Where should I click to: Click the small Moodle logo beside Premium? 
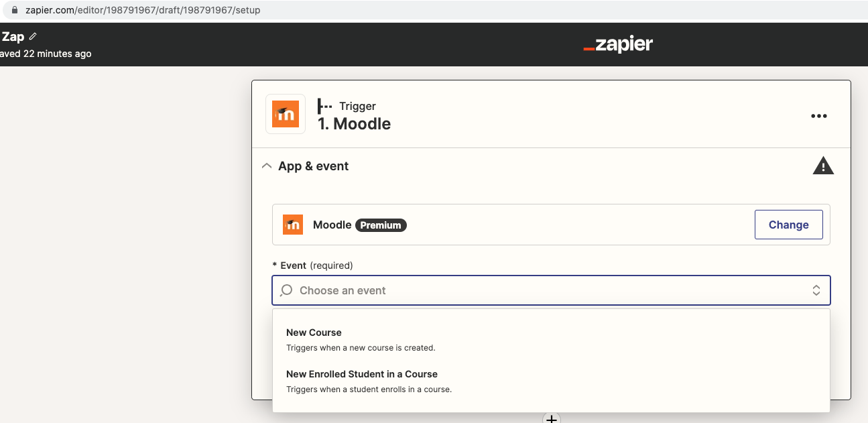293,225
